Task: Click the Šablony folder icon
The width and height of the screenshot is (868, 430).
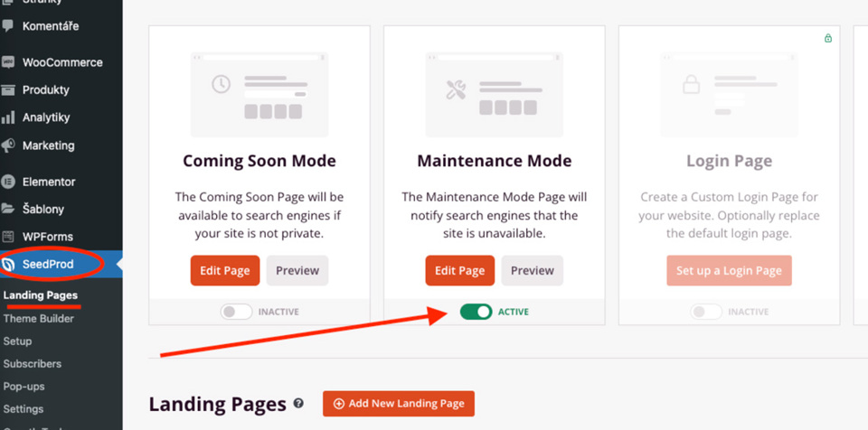Action: point(8,210)
